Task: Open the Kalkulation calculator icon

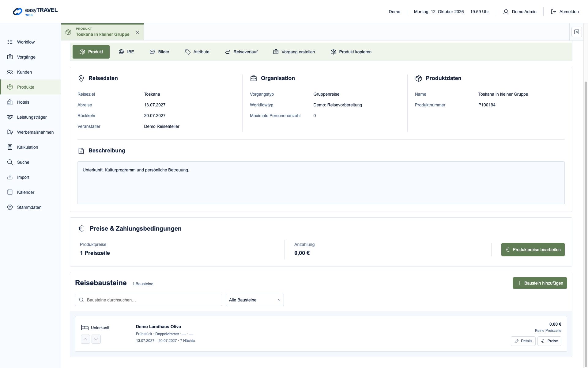Action: [10, 147]
